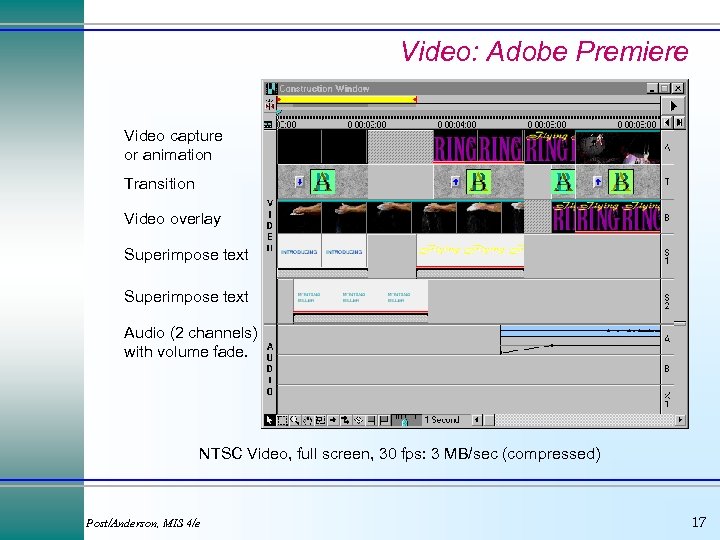The width and height of the screenshot is (720, 540).
Task: Click the small film icon left of ruler
Action: 268,124
